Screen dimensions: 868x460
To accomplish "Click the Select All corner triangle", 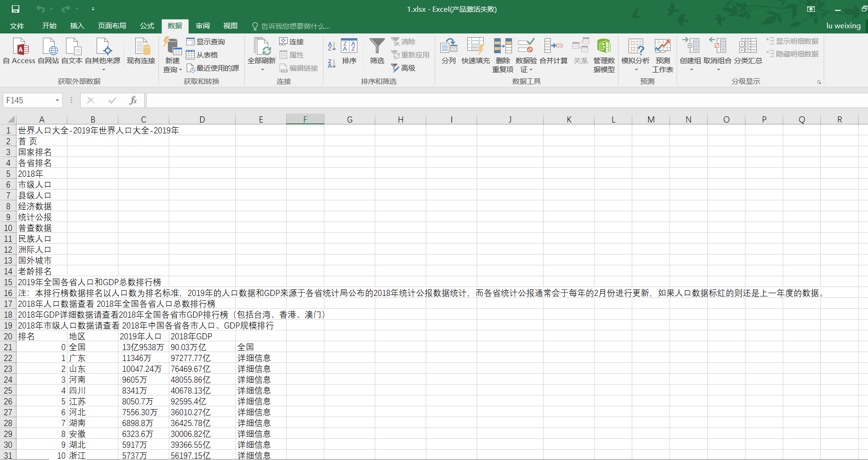I will [10, 119].
